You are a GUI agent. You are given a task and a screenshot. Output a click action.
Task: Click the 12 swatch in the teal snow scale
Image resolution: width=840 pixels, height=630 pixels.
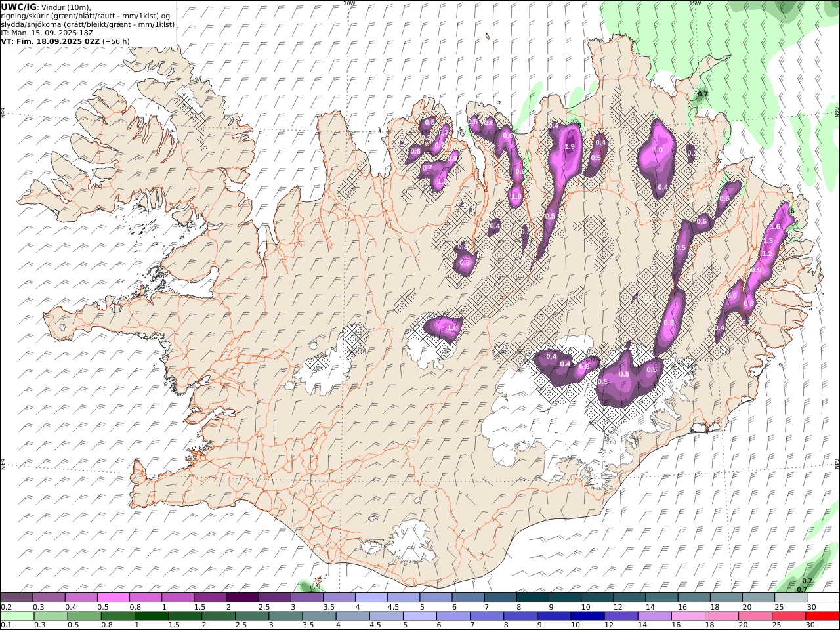point(629,597)
